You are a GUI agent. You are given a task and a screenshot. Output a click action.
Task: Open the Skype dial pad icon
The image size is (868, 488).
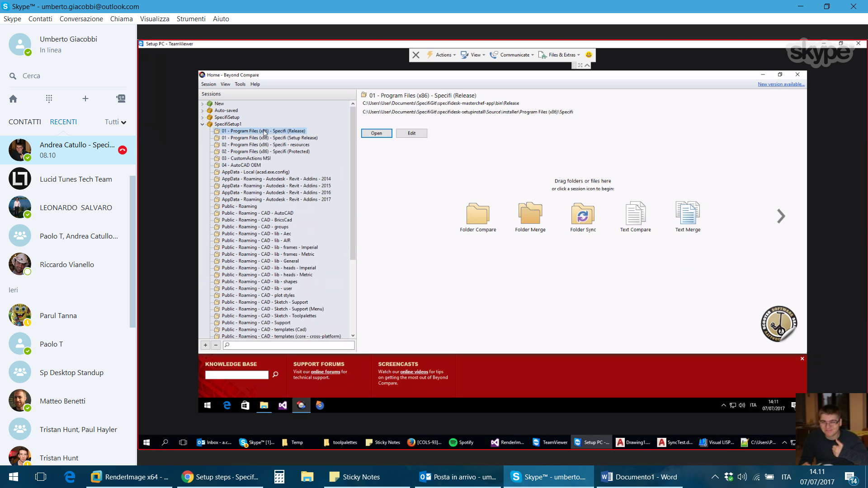(49, 99)
